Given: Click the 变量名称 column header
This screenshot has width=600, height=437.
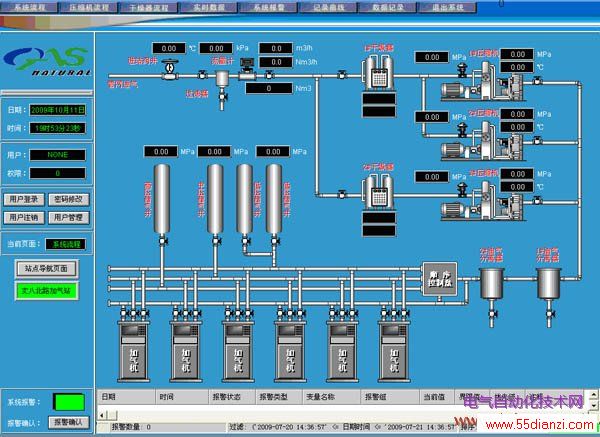Looking at the screenshot, I should (331, 397).
